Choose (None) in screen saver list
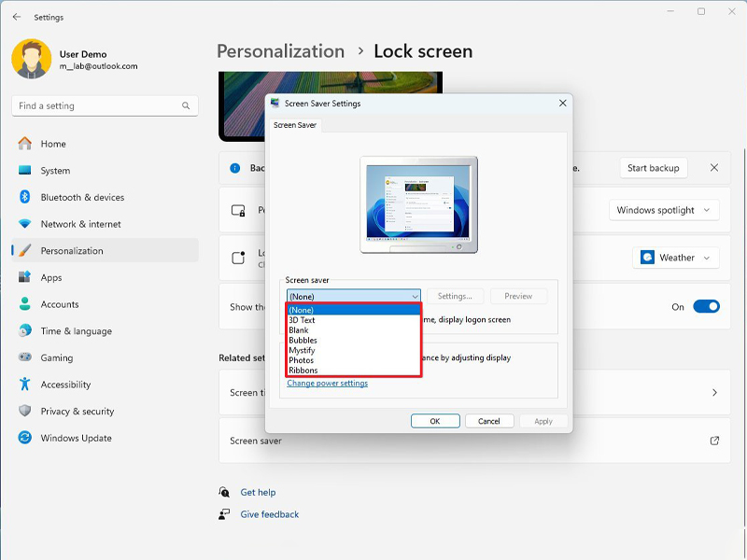The height and width of the screenshot is (560, 747). point(354,310)
